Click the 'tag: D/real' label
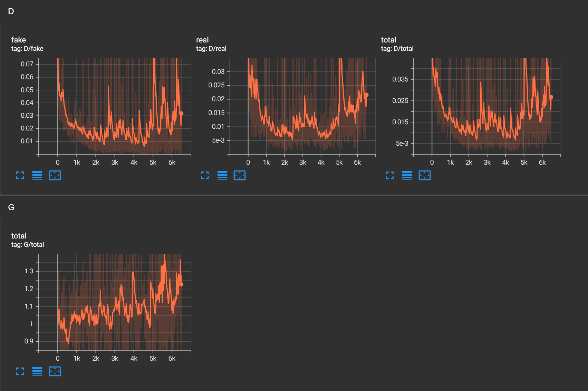588x391 pixels. click(211, 49)
